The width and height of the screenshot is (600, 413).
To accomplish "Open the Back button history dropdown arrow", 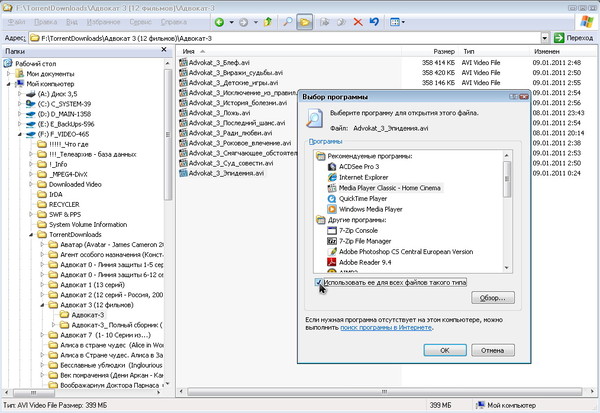I will [x=232, y=22].
